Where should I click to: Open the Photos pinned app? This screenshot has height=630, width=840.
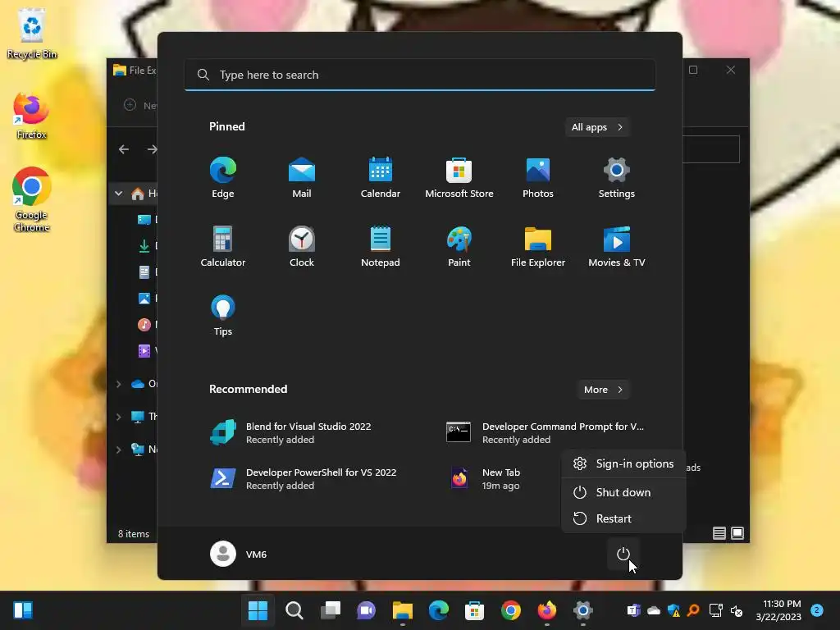(538, 178)
